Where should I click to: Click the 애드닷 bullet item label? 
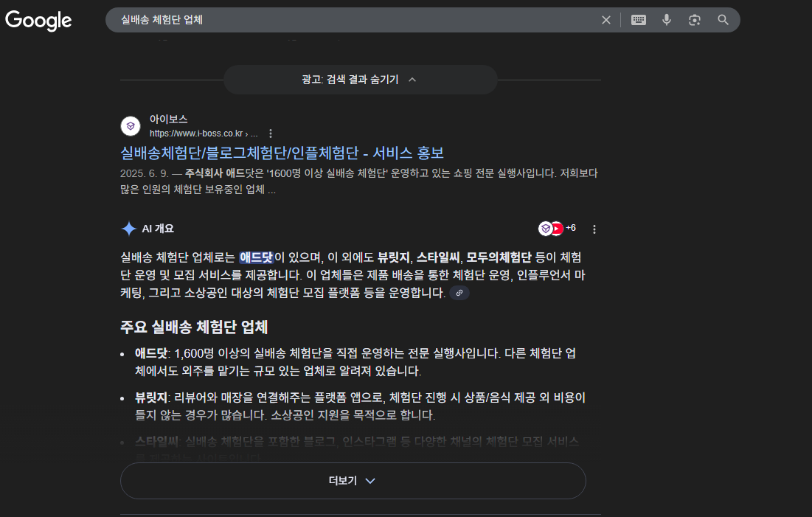click(x=150, y=353)
